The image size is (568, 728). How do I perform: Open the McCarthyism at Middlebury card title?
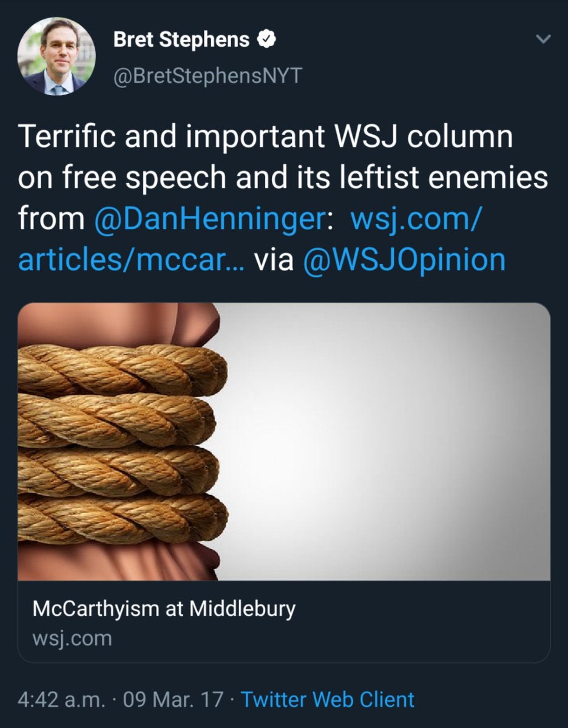coord(164,608)
